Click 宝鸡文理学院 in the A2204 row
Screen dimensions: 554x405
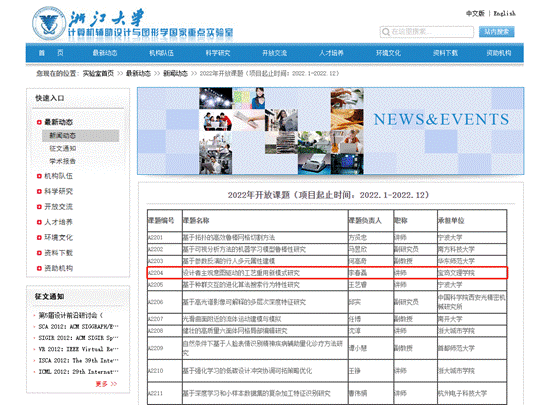(x=456, y=273)
